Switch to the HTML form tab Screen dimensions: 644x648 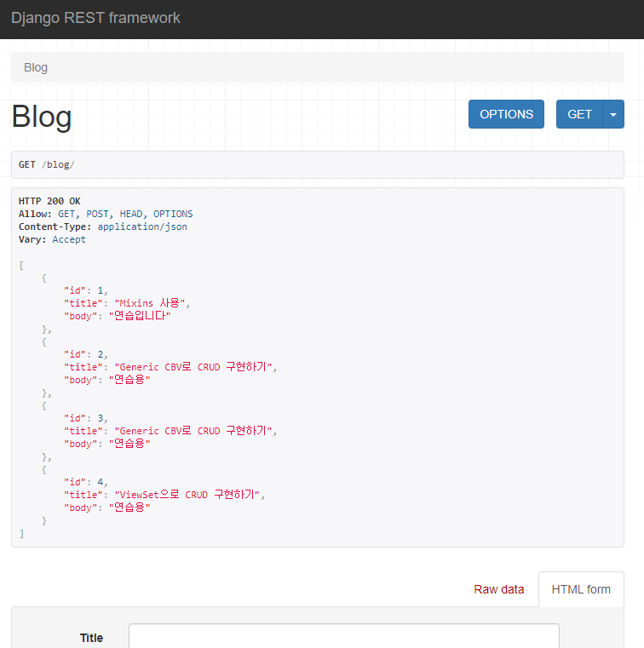tap(581, 589)
